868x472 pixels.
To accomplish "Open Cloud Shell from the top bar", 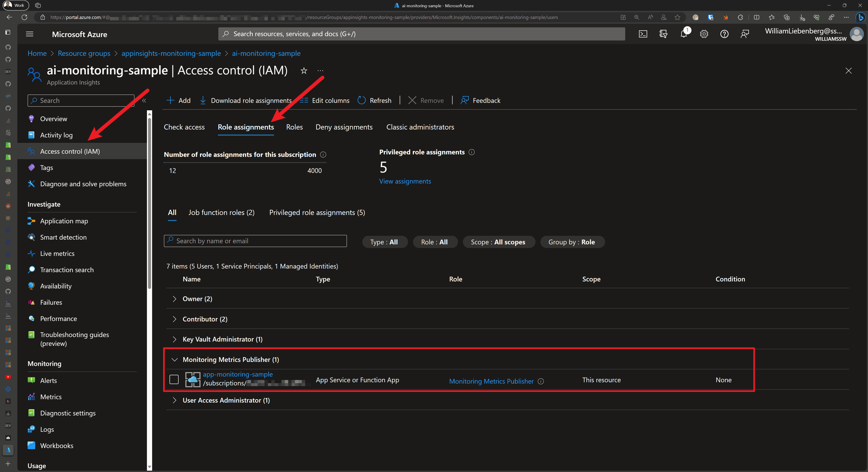I will (x=643, y=34).
